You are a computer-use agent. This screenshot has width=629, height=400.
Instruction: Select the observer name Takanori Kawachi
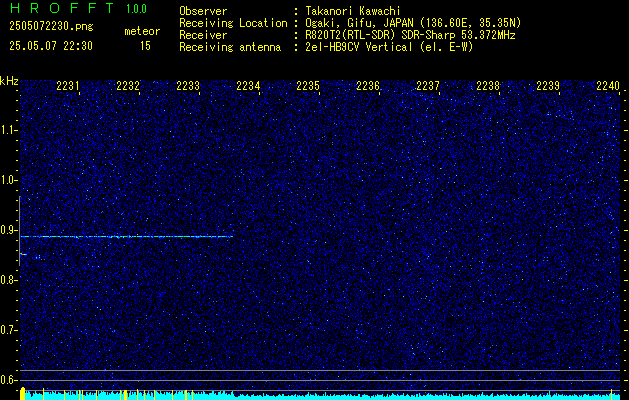click(x=353, y=12)
